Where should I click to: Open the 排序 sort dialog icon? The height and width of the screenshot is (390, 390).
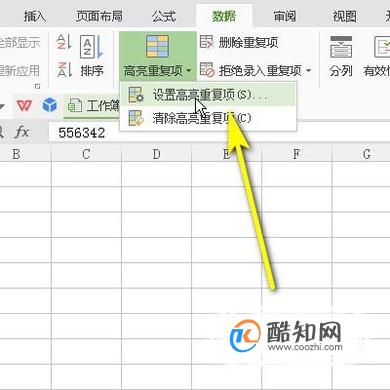click(91, 47)
